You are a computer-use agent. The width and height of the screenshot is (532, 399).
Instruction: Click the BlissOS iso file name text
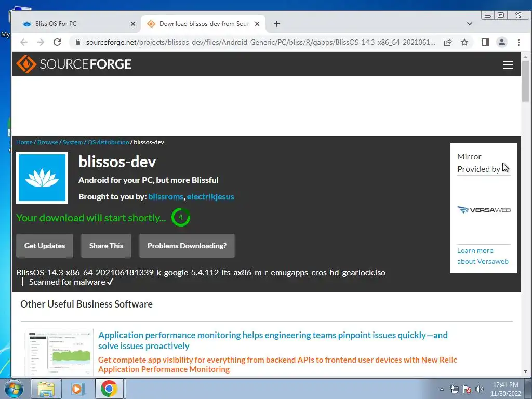pyautogui.click(x=201, y=272)
